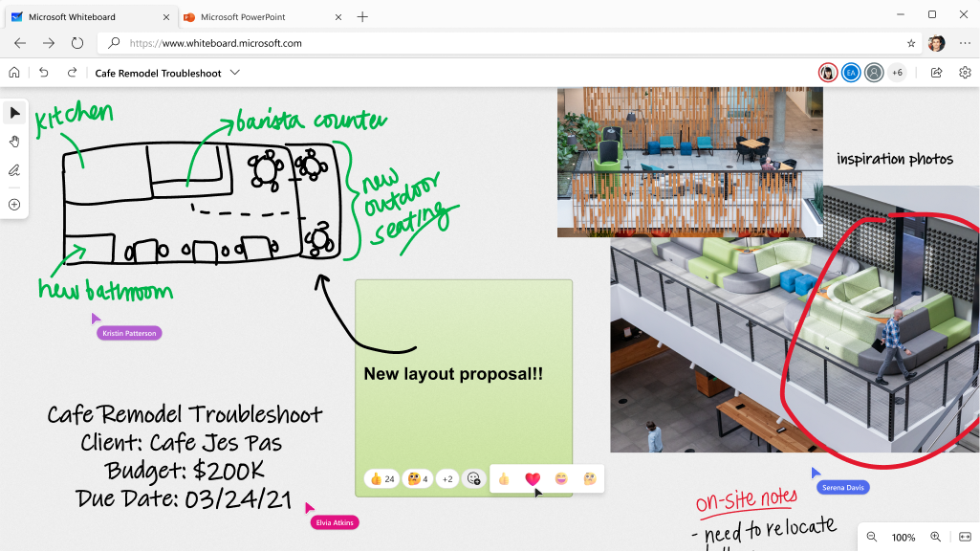
Task: Click the gray generic collaborator avatar
Action: [x=874, y=73]
